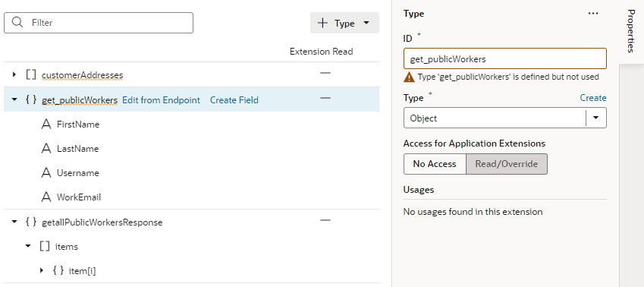Viewport: 644px width, 287px height.
Task: Click the string icon beside LastName
Action: (x=46, y=148)
